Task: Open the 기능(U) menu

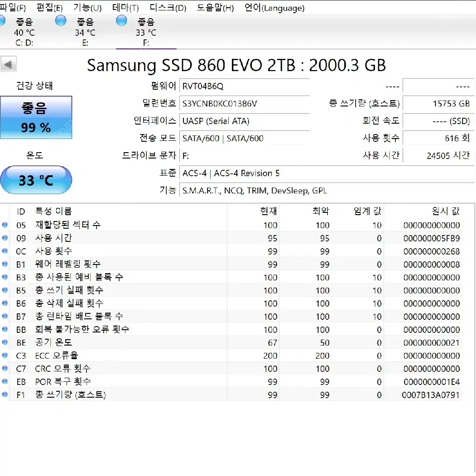Action: click(88, 7)
